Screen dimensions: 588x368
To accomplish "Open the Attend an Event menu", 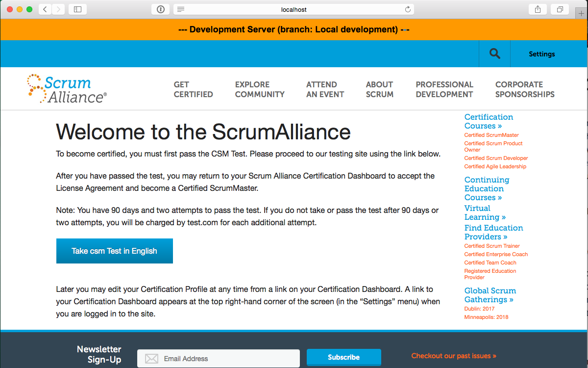I will pos(325,89).
